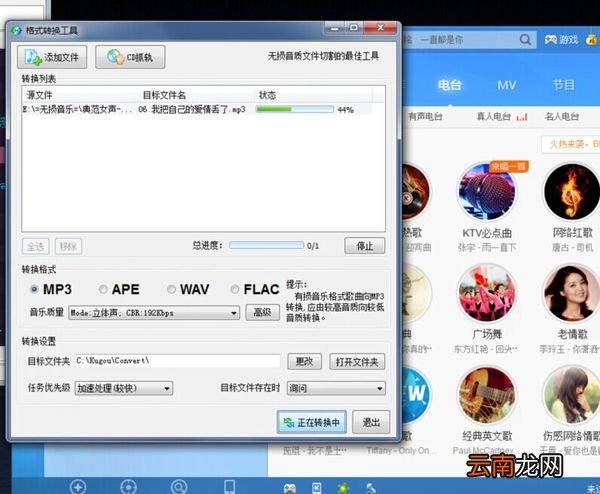The height and width of the screenshot is (494, 600).
Task: Open the 任务优先级 priority dropdown
Action: [124, 388]
